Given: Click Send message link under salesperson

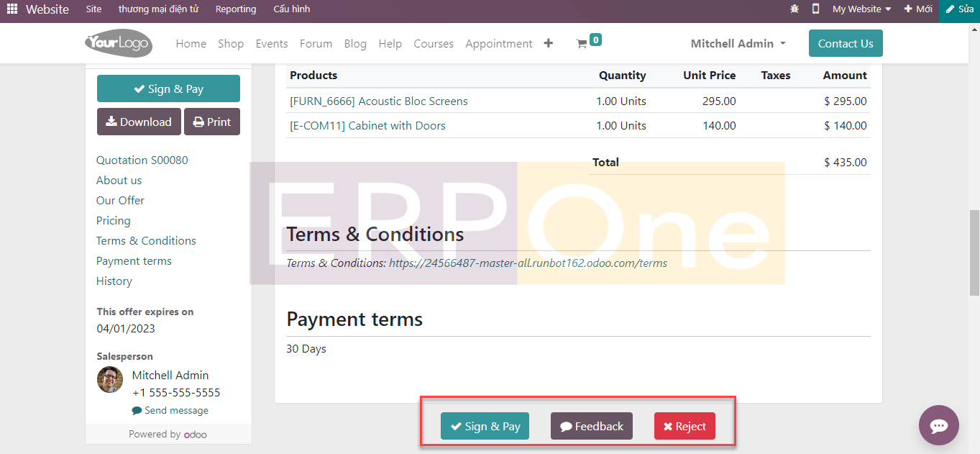Looking at the screenshot, I should click(x=175, y=411).
